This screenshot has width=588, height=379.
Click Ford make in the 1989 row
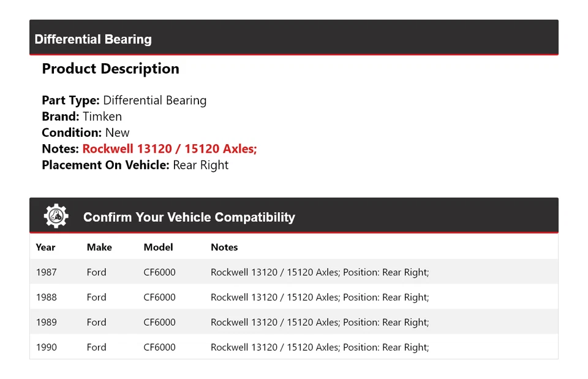96,322
